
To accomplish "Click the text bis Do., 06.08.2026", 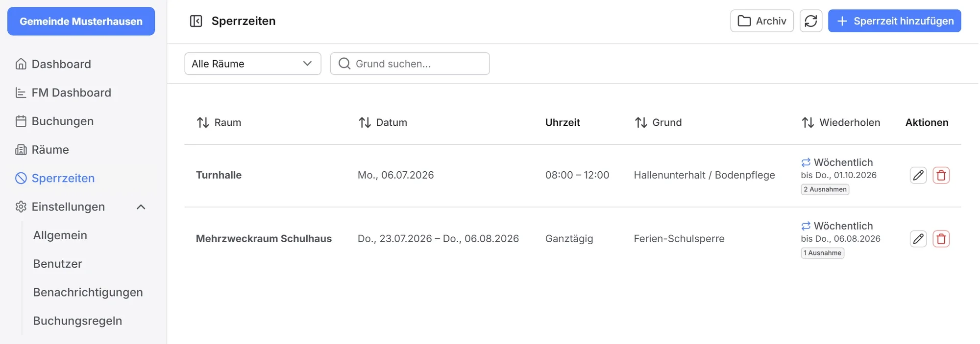I will point(841,239).
